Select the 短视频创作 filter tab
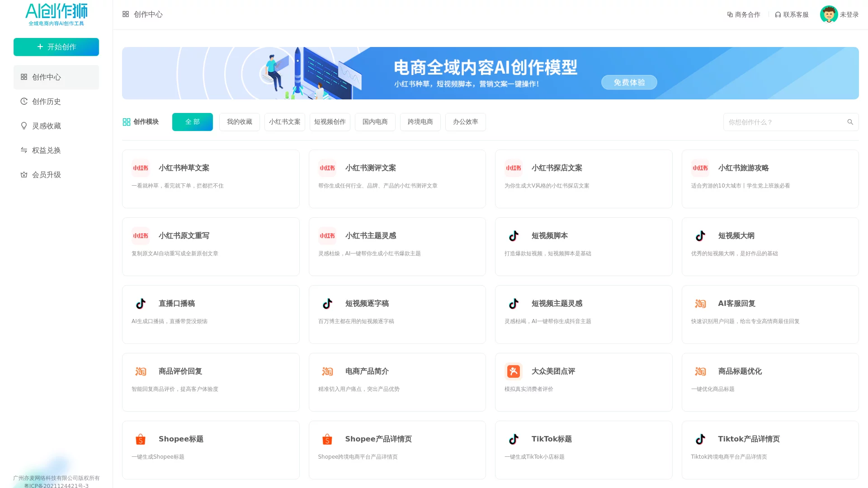Image resolution: width=868 pixels, height=488 pixels. (330, 122)
